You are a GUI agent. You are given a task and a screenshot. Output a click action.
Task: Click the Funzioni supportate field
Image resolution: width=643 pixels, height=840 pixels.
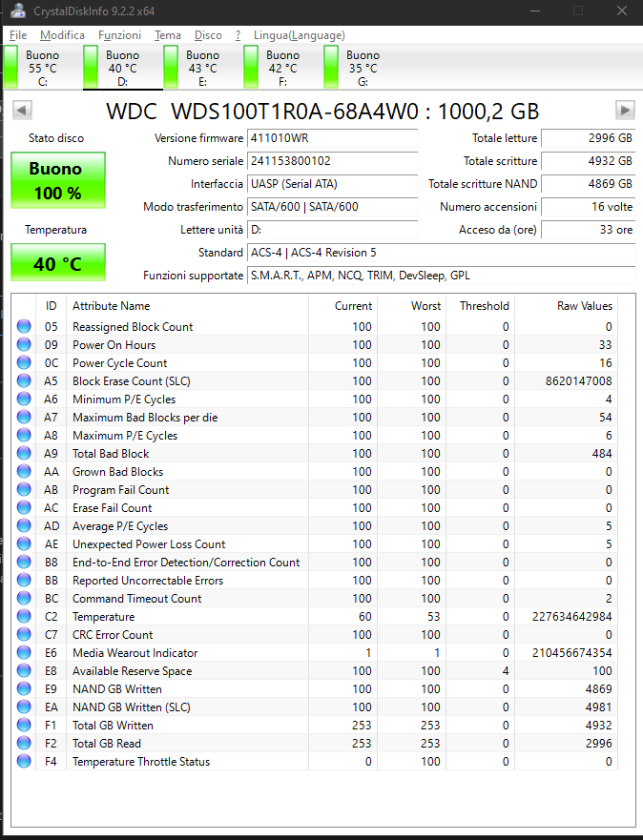(441, 276)
